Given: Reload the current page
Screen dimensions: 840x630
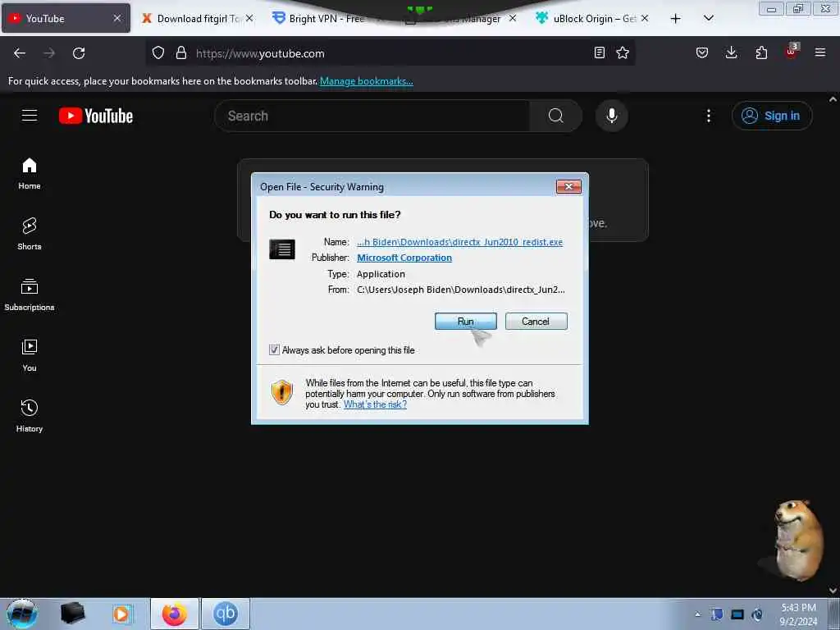Looking at the screenshot, I should 79,53.
